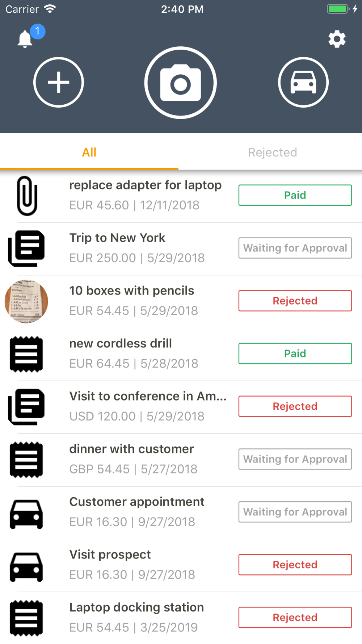The height and width of the screenshot is (644, 362).
Task: Open the receipt photo thumbnail for pencils
Action: (26, 301)
